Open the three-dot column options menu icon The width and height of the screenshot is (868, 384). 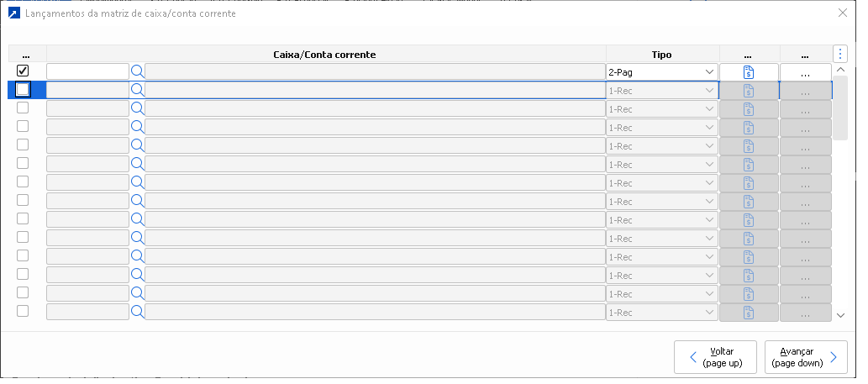840,54
